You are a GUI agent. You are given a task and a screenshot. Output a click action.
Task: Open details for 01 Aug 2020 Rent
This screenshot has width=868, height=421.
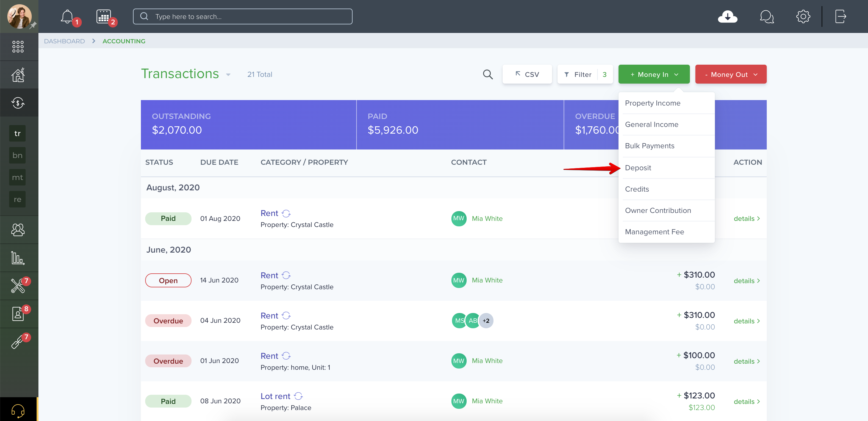click(747, 218)
